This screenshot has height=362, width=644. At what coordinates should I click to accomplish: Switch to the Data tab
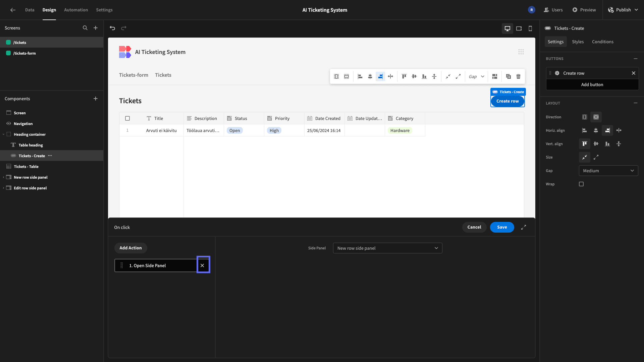click(30, 10)
